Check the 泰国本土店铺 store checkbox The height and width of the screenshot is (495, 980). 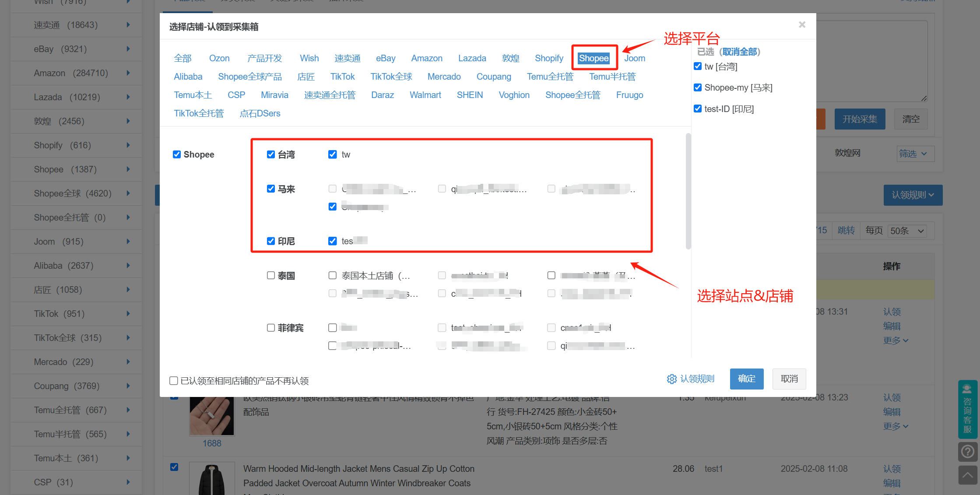tap(333, 275)
